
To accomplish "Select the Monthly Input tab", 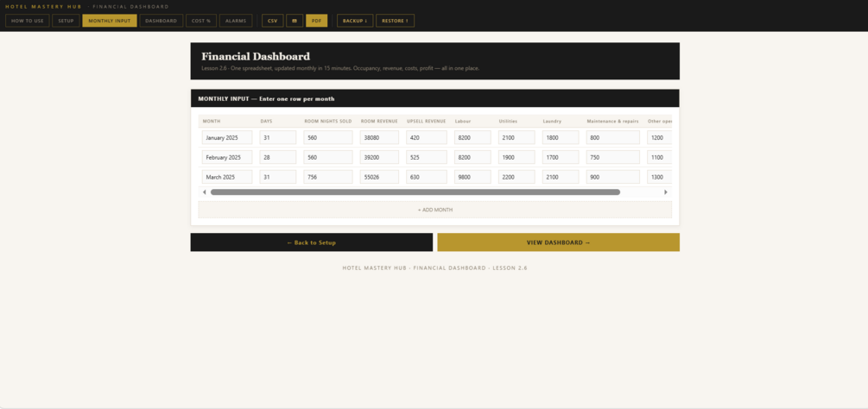I will point(110,21).
